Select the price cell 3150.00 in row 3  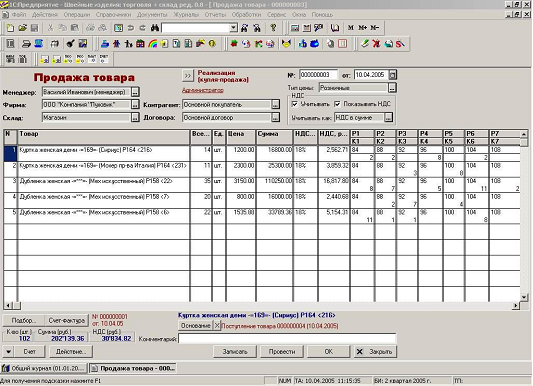(241, 185)
